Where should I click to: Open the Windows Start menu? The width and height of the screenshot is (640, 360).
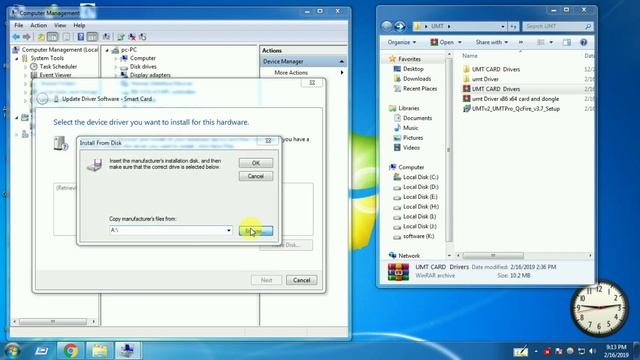pyautogui.click(x=12, y=350)
